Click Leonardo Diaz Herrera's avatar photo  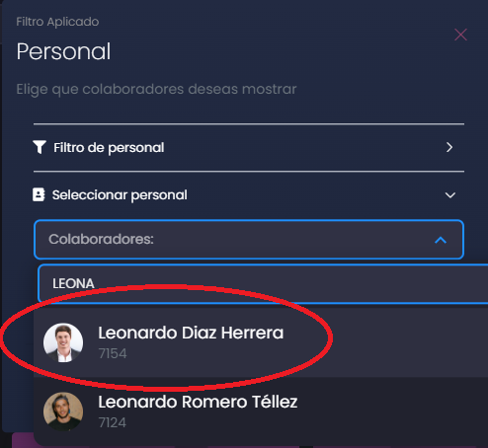(63, 342)
